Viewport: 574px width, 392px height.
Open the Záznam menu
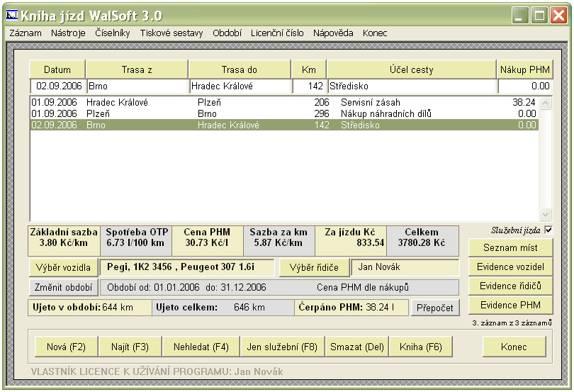(26, 33)
